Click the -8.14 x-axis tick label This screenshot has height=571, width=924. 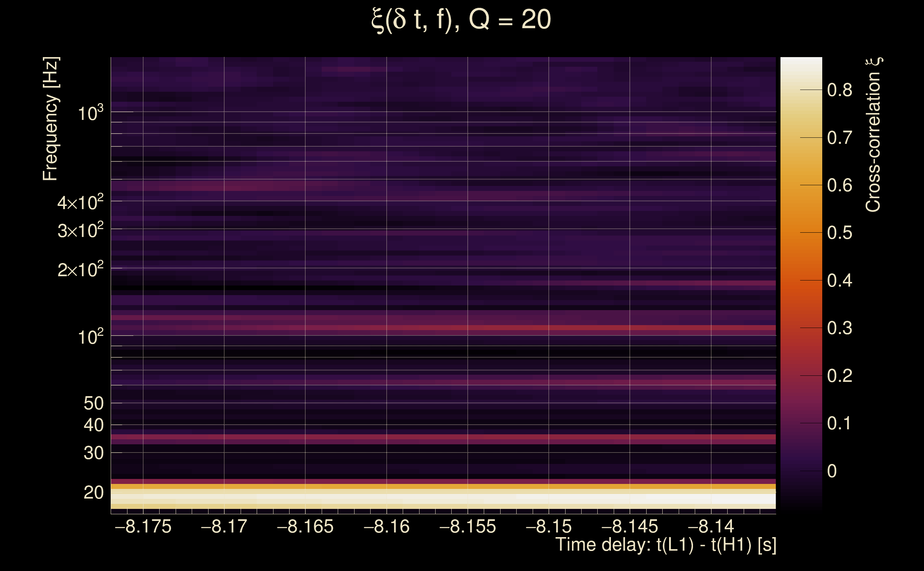click(711, 526)
